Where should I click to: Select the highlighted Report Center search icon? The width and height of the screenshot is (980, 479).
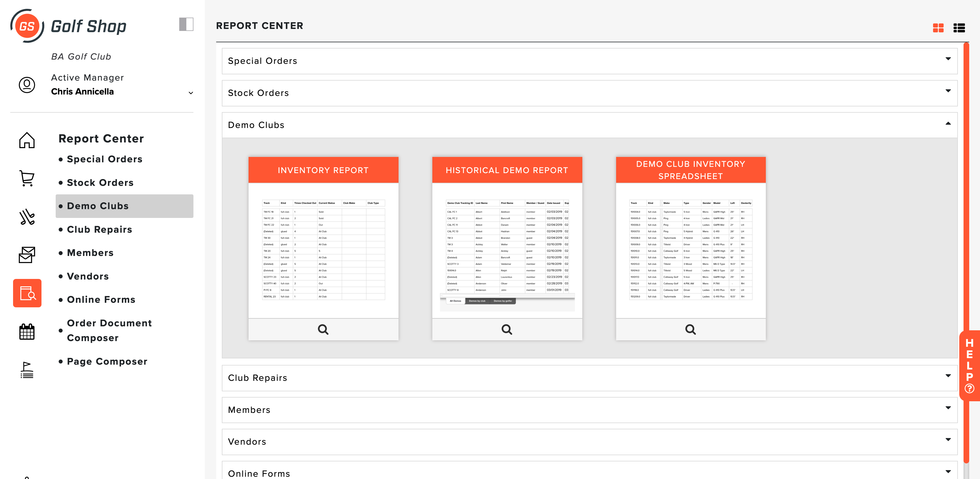[x=27, y=293]
